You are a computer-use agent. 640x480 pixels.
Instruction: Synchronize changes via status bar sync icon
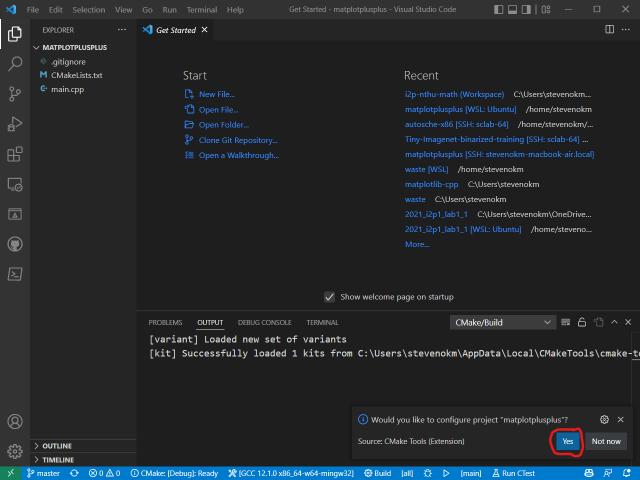coord(74,473)
